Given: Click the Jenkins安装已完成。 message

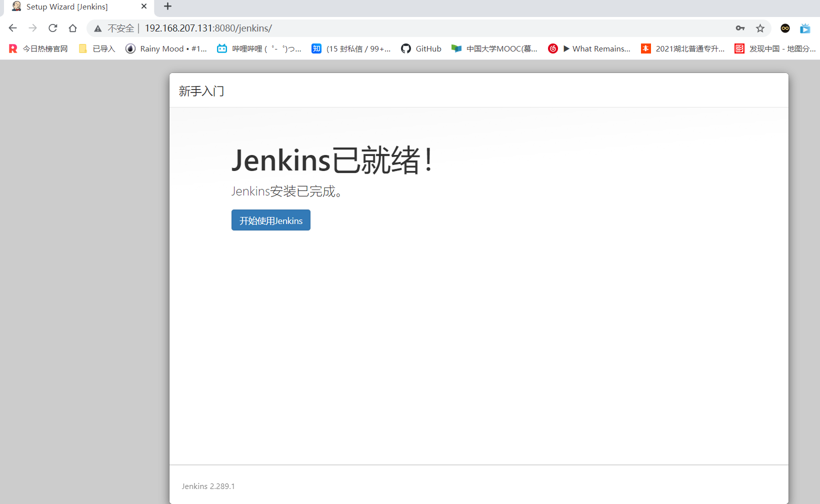Looking at the screenshot, I should (x=287, y=191).
